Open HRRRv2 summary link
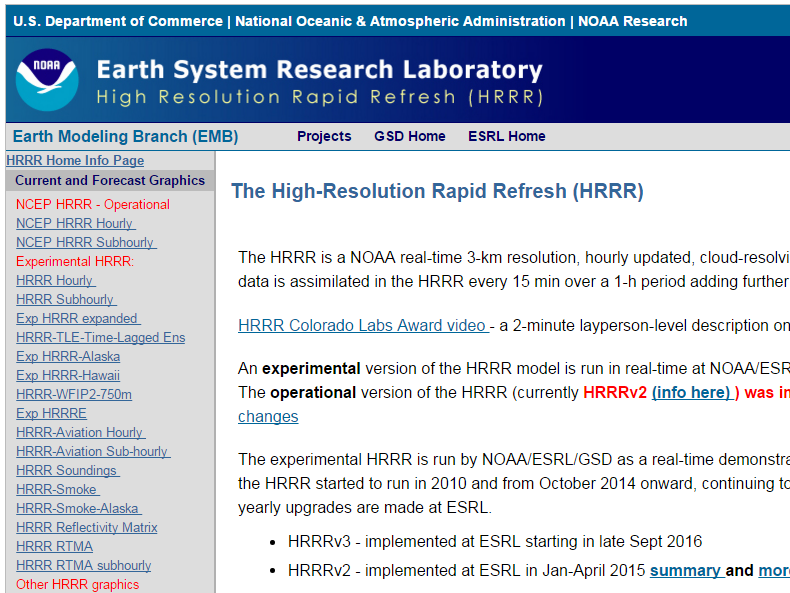Viewport: 790px width, 593px height. (687, 570)
